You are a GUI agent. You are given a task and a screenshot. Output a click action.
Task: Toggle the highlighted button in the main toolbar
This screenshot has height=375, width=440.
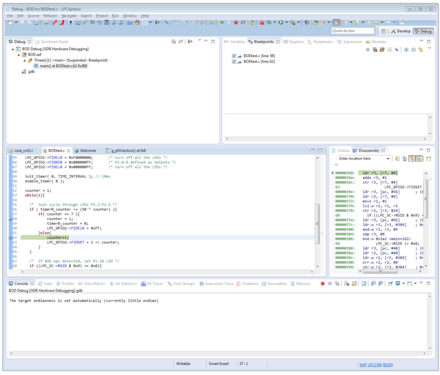(337, 22)
